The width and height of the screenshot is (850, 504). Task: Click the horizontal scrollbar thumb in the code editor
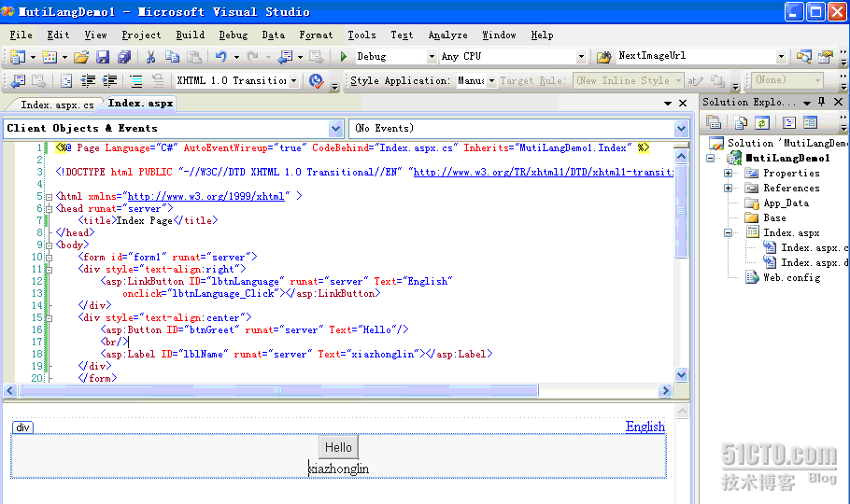pyautogui.click(x=278, y=391)
